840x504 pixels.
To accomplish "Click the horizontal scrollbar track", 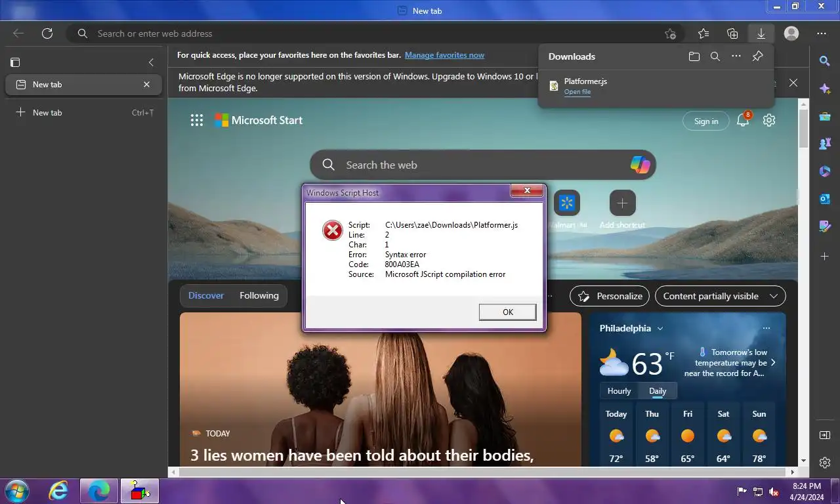I will tap(482, 472).
